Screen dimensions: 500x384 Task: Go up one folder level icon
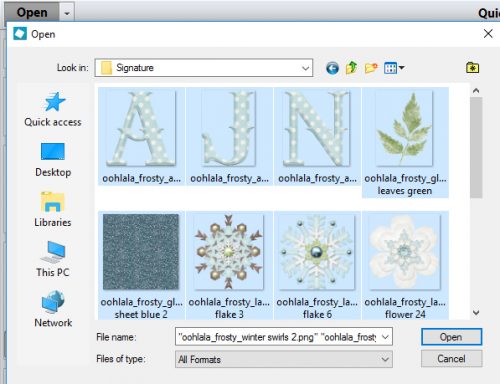351,68
